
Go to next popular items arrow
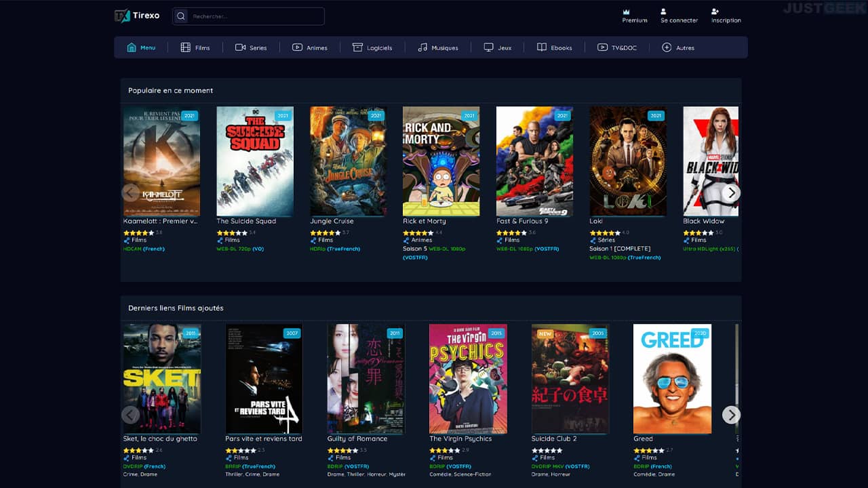point(731,192)
